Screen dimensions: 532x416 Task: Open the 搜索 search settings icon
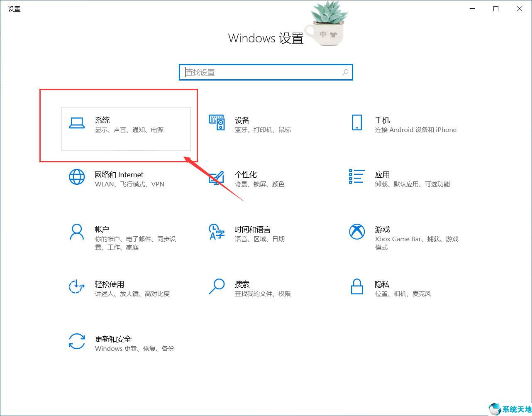pos(216,287)
